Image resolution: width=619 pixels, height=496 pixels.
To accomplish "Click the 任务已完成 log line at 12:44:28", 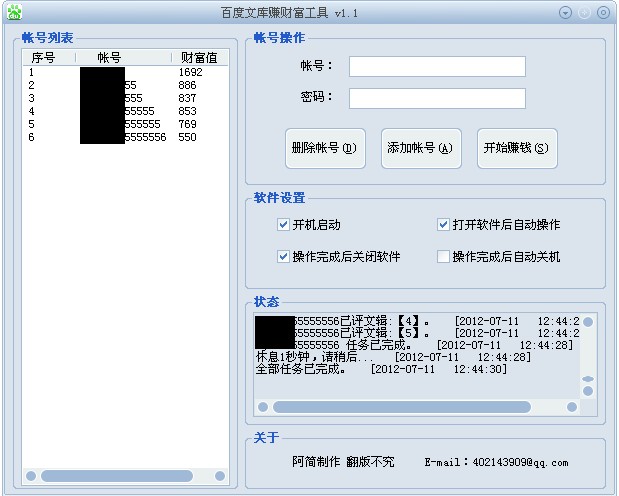I will (414, 345).
